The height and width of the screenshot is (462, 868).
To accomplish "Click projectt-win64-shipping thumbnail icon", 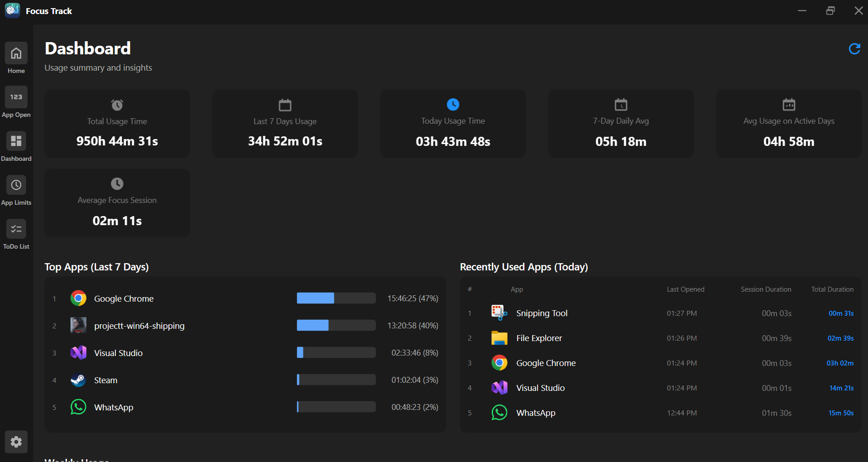I will (x=78, y=326).
